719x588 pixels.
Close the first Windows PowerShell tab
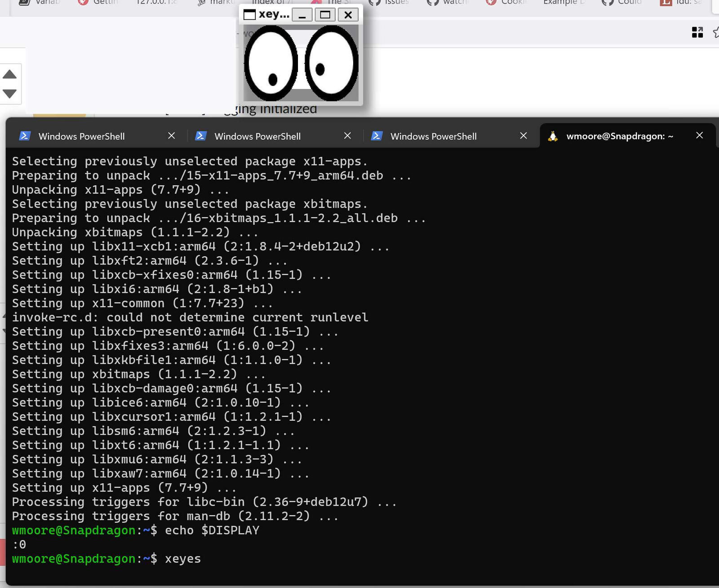tap(171, 136)
